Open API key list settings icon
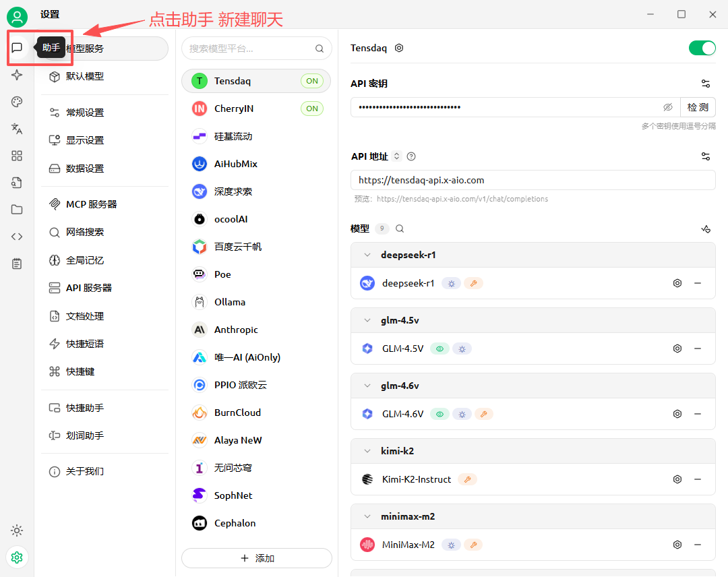 click(x=706, y=84)
